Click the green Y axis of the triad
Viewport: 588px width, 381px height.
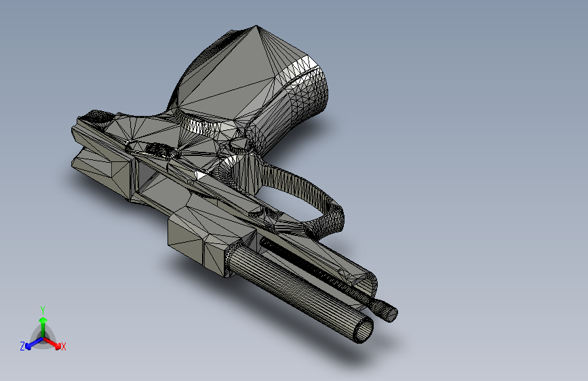(43, 329)
